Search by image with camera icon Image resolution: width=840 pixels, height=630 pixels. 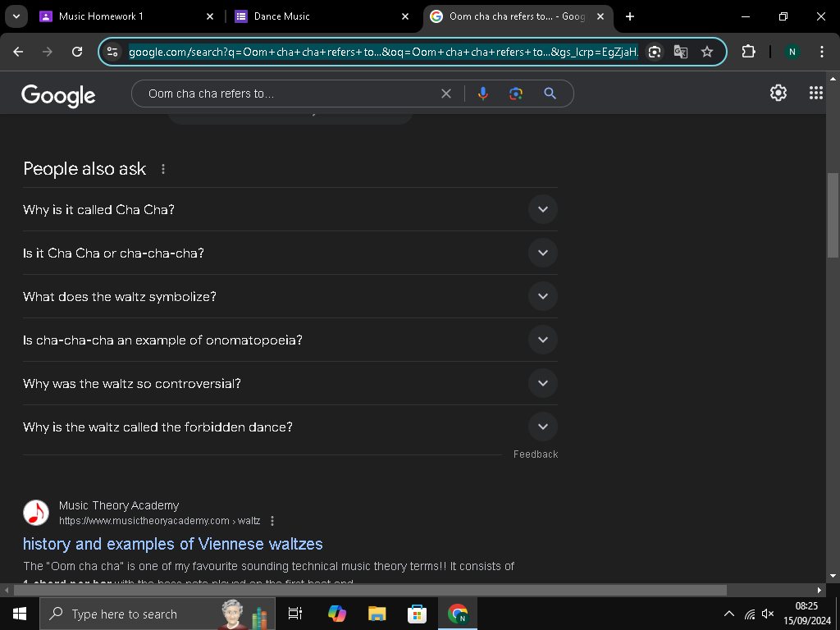516,94
